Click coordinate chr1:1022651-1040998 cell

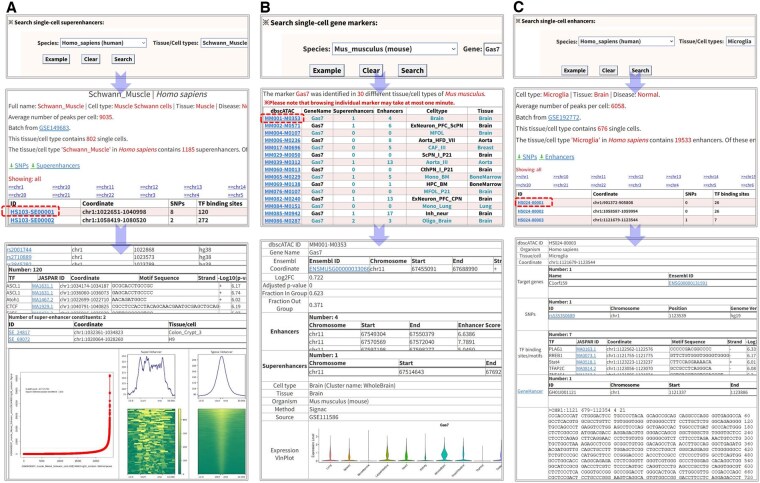pos(114,212)
